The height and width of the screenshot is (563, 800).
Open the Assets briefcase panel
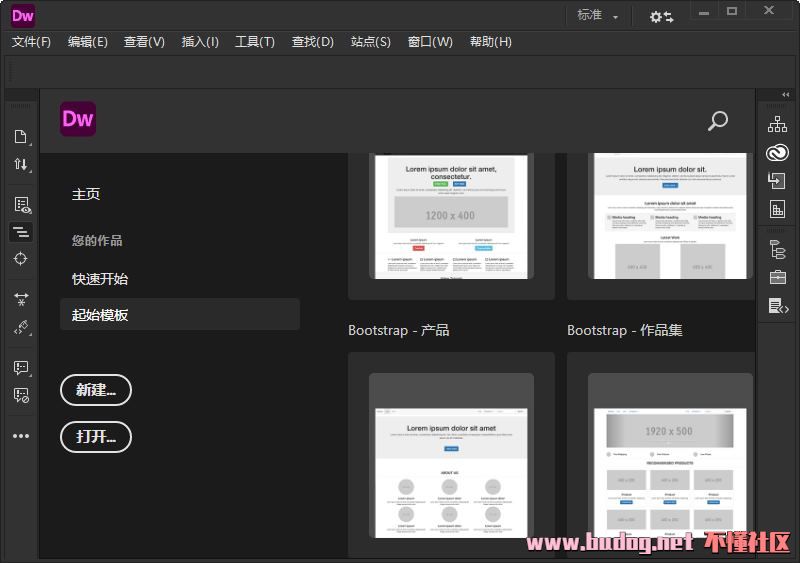(x=777, y=277)
